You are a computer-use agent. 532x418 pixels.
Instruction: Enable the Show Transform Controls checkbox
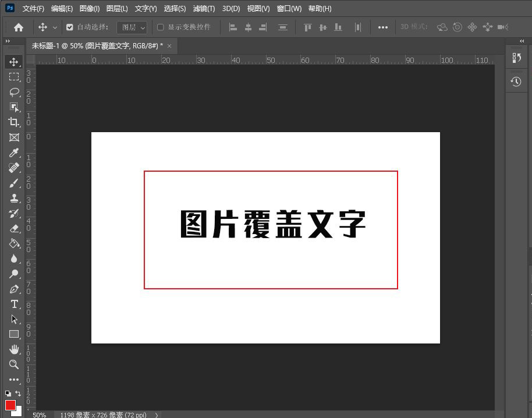tap(160, 27)
